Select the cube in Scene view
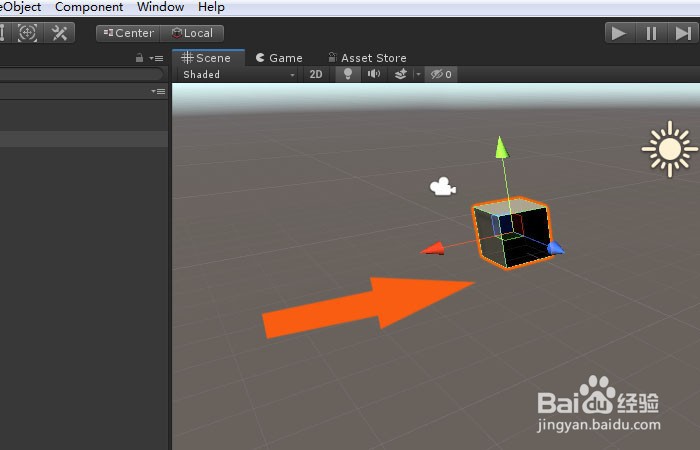Screen dimensions: 700x450 [x=513, y=233]
